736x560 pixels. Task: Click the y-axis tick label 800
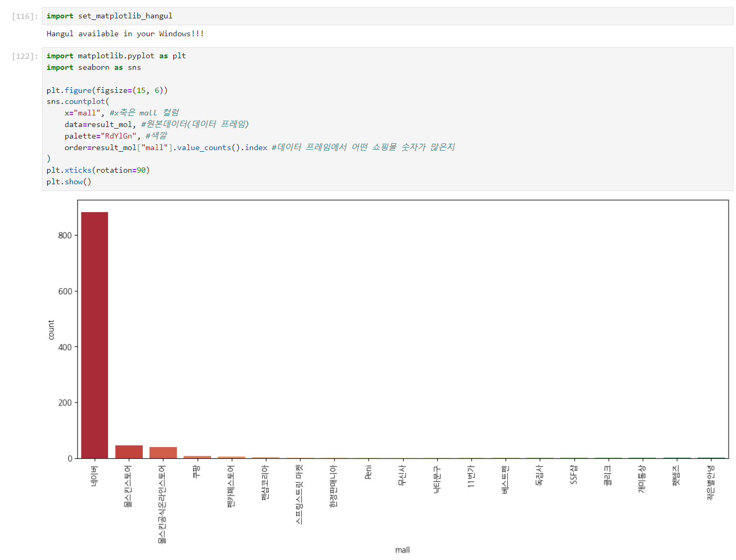[65, 236]
